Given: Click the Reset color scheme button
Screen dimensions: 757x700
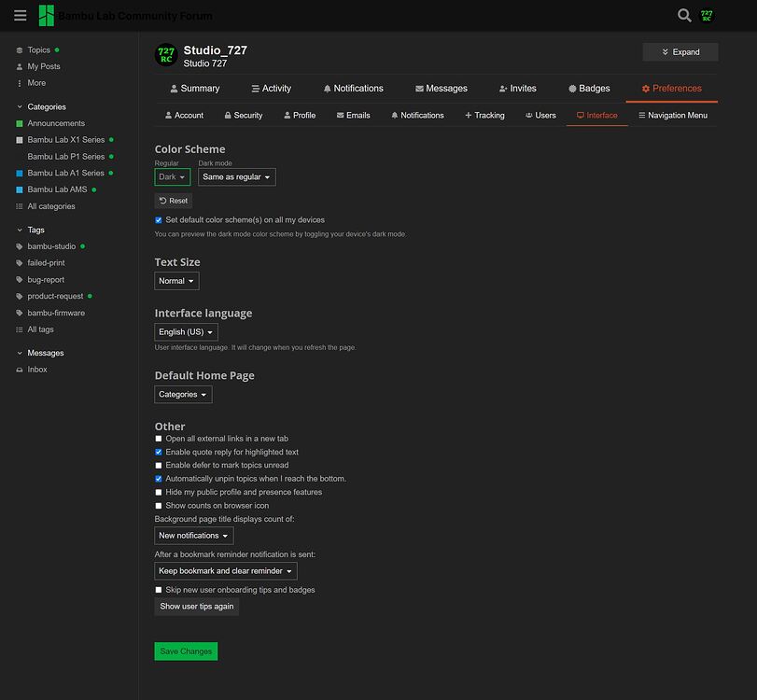Looking at the screenshot, I should 174,201.
